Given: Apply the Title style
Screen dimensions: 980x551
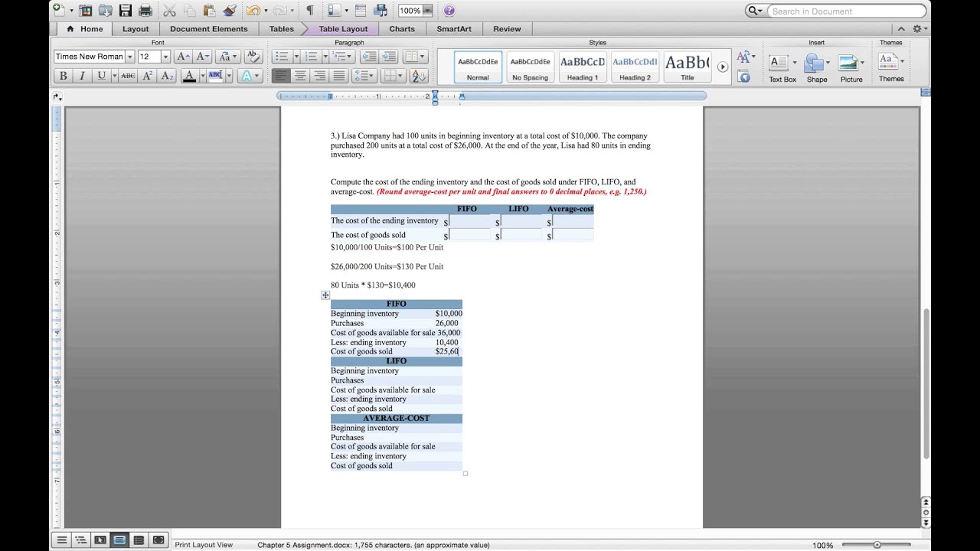Looking at the screenshot, I should coord(688,67).
